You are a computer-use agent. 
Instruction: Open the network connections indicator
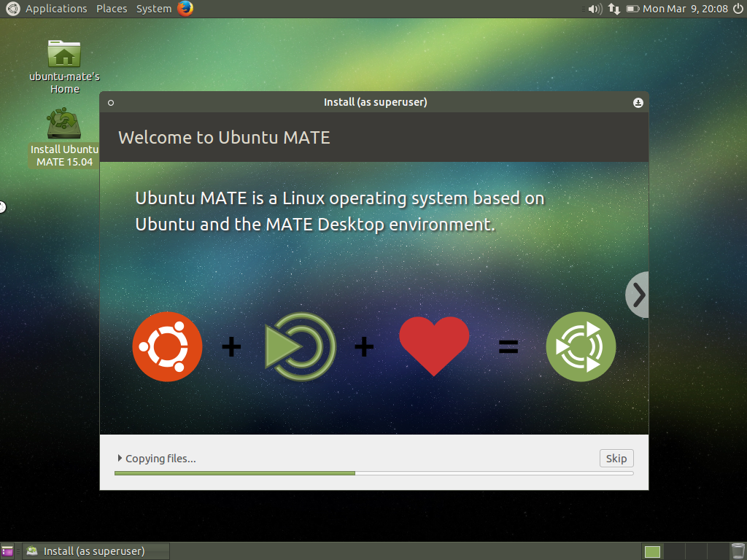[614, 9]
